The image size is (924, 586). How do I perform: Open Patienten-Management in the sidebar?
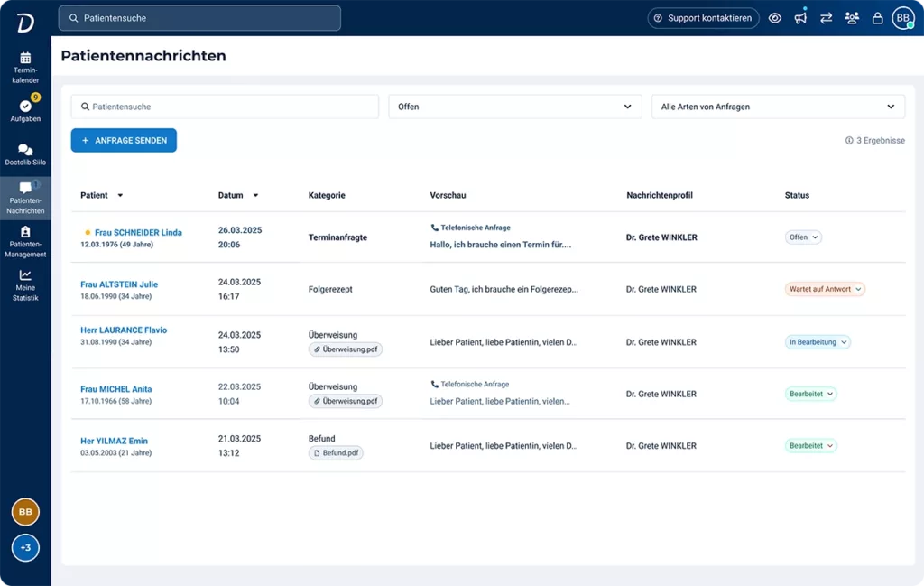25,241
